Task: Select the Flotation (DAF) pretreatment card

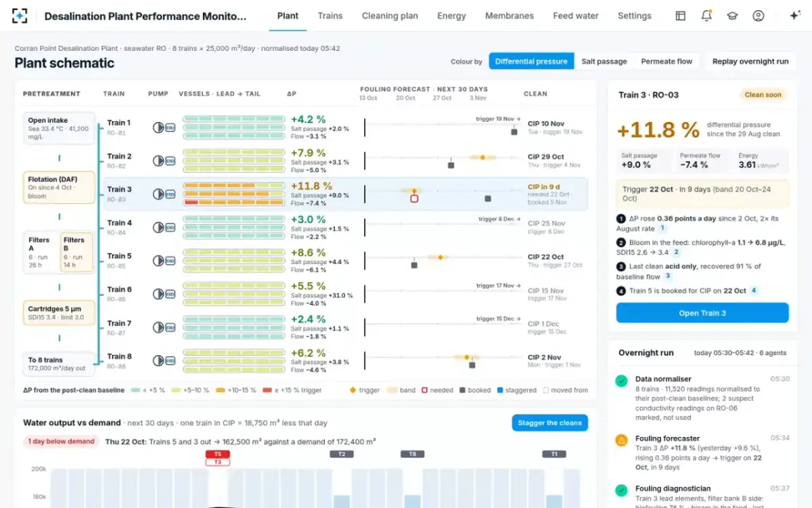Action: click(x=59, y=187)
